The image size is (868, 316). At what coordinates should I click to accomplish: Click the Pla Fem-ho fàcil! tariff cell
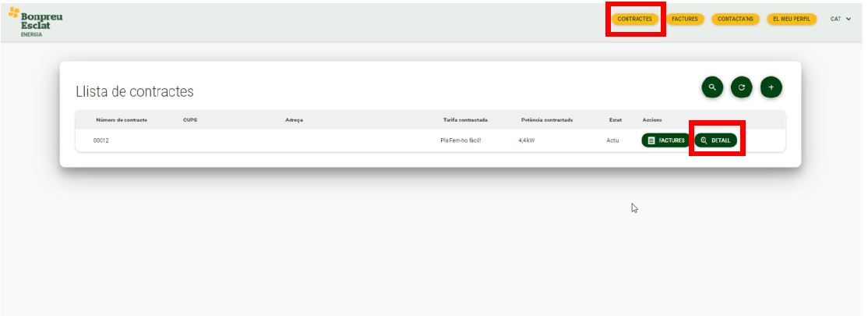[x=460, y=141]
